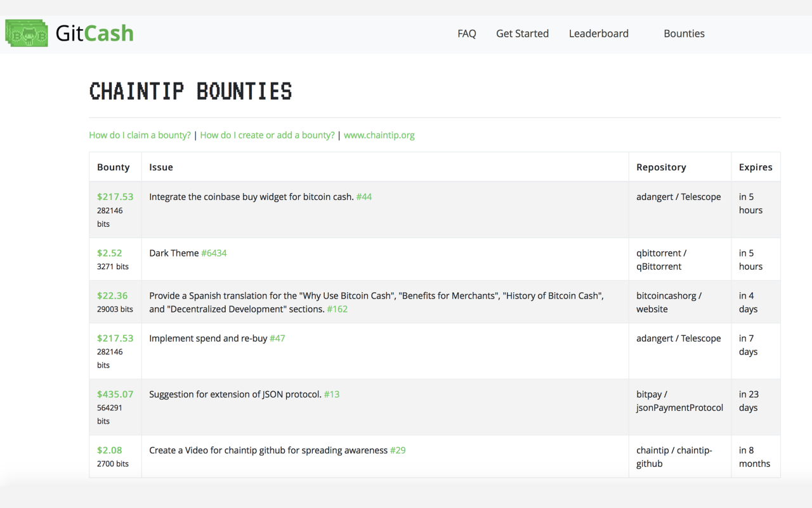The width and height of the screenshot is (812, 508).
Task: Click the $2.08 bounty amount
Action: (109, 450)
